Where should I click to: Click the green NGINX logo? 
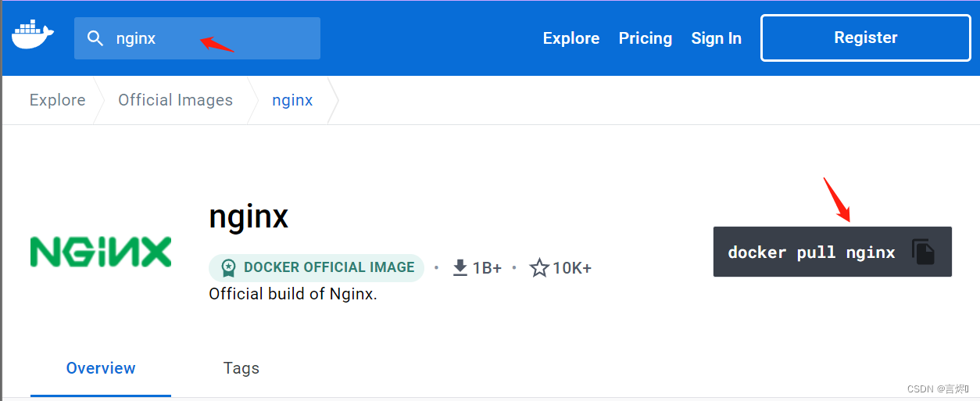pyautogui.click(x=101, y=252)
